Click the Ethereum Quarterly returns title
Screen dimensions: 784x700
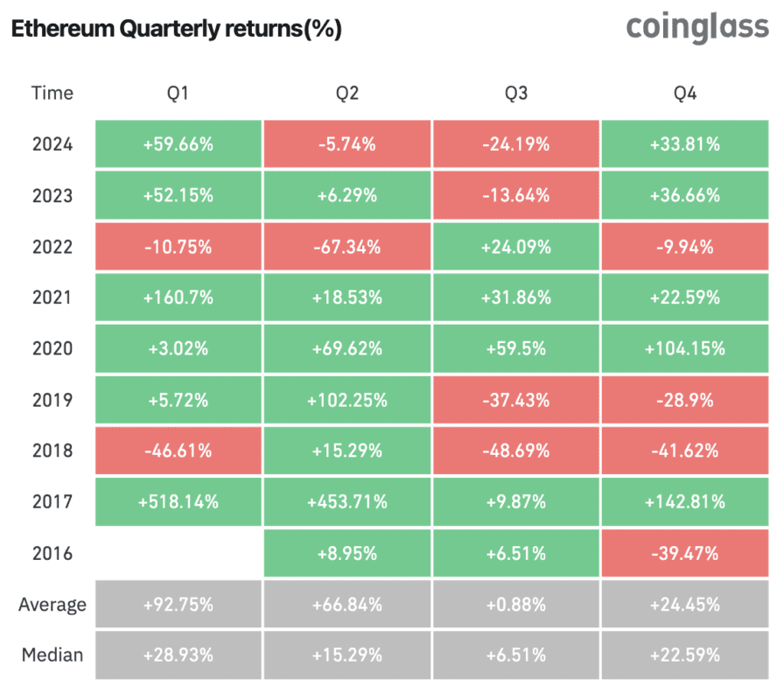coord(177,29)
